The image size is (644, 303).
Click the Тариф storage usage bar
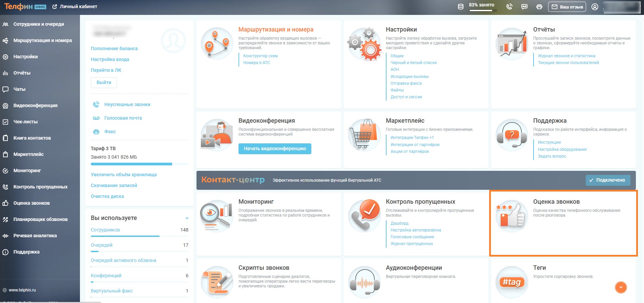coord(140,164)
